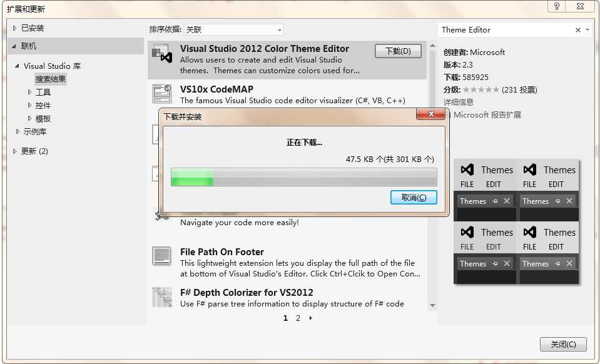Click the Visual Studio 库 label
600x364 pixels.
(52, 66)
